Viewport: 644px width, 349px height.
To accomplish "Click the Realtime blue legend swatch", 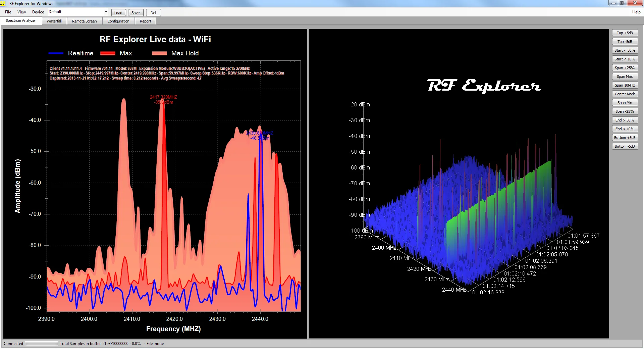I will (56, 53).
